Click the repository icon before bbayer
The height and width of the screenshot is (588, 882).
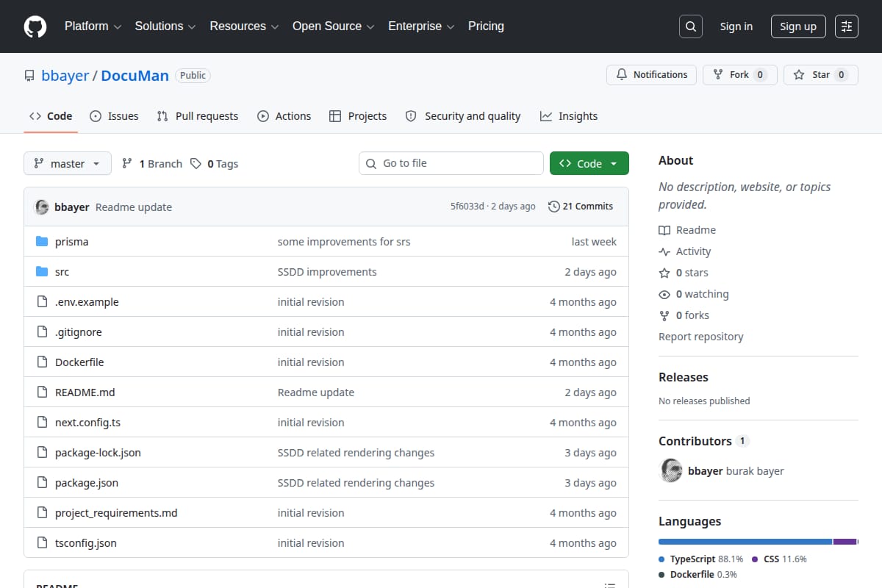29,76
